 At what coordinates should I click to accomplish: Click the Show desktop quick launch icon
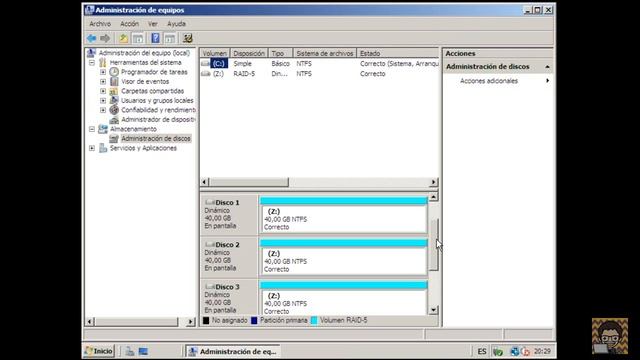coord(143,351)
